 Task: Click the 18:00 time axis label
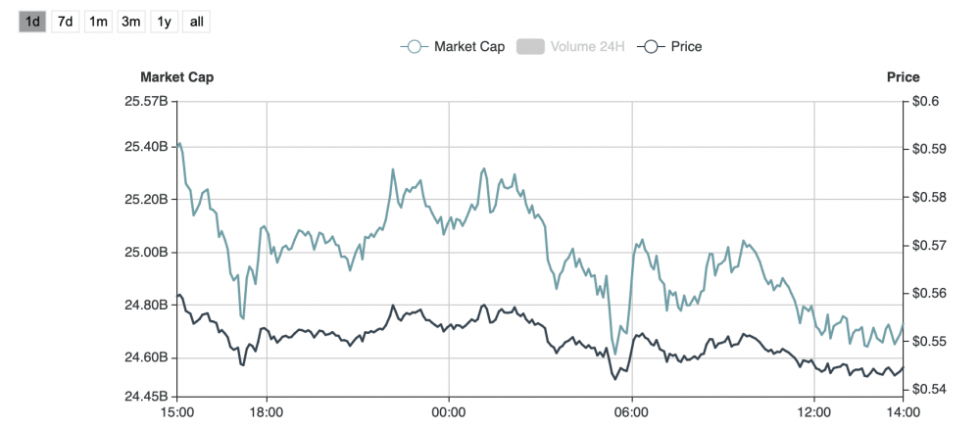[267, 412]
